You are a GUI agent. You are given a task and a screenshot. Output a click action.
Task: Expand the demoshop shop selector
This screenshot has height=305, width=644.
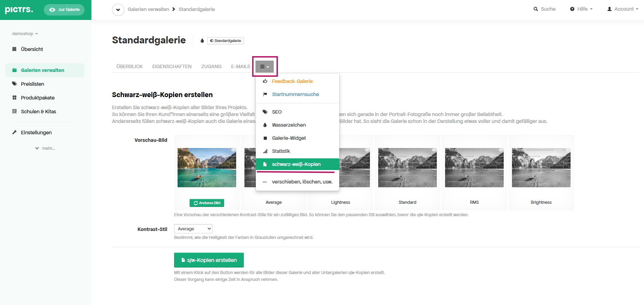click(25, 34)
